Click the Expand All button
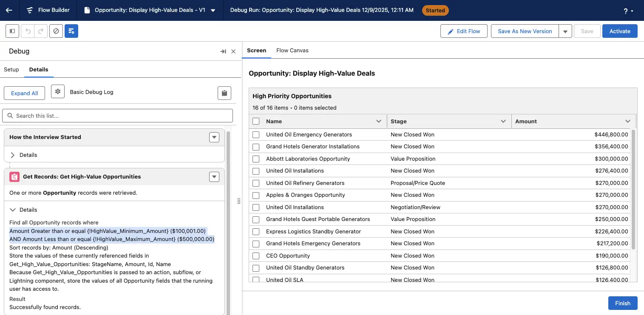Viewport: 644px width, 315px height. [24, 93]
